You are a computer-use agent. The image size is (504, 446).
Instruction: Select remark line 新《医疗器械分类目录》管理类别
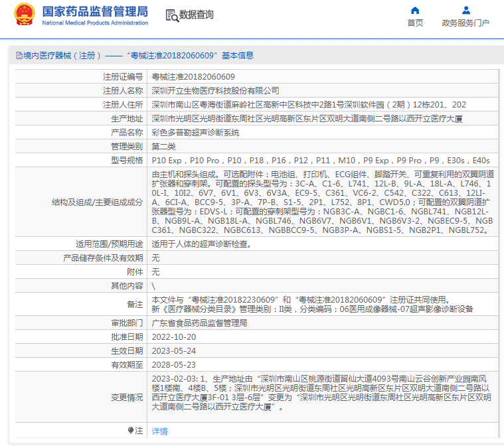coord(313,309)
